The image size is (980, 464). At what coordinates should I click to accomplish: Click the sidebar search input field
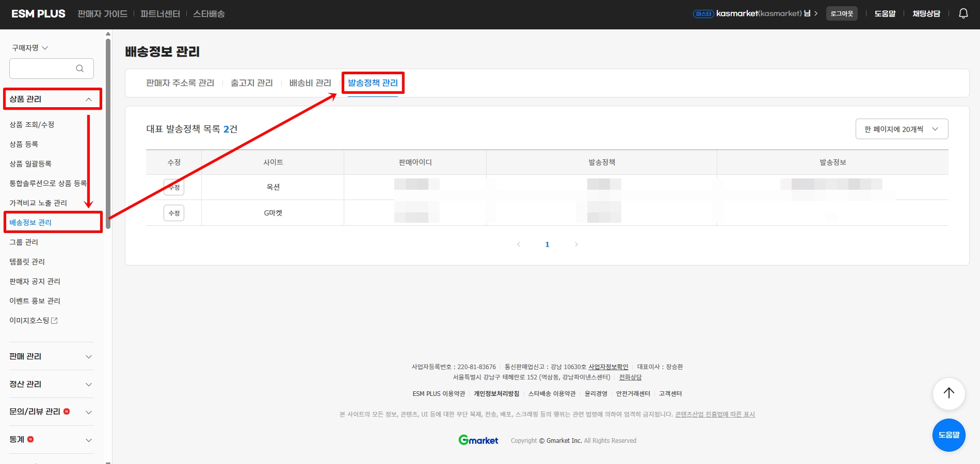[x=52, y=69]
